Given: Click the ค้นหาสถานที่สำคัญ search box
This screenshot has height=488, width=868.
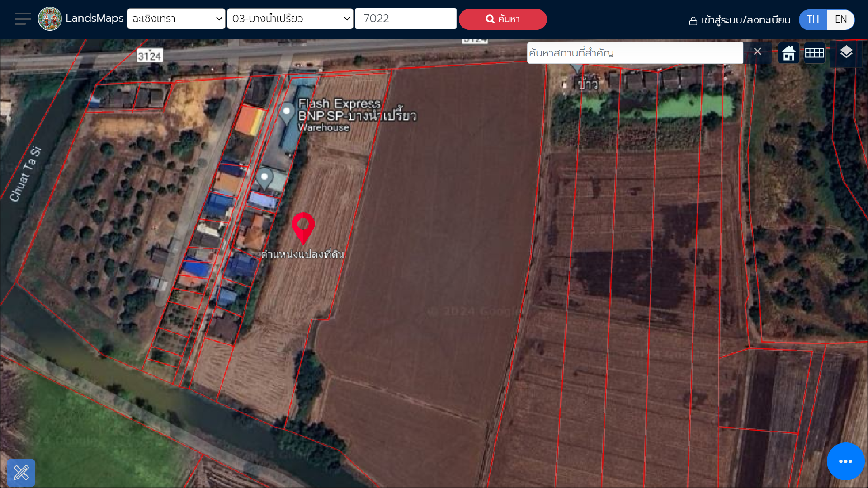Looking at the screenshot, I should [x=635, y=53].
